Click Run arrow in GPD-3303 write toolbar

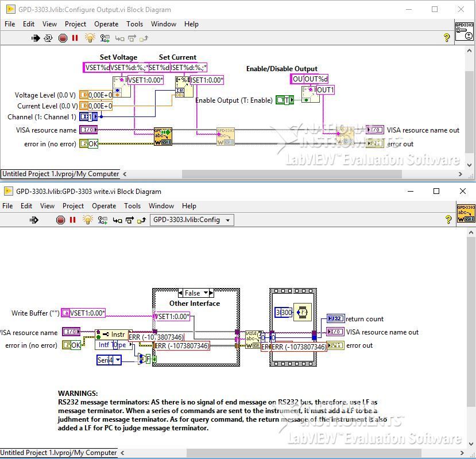pyautogui.click(x=34, y=220)
